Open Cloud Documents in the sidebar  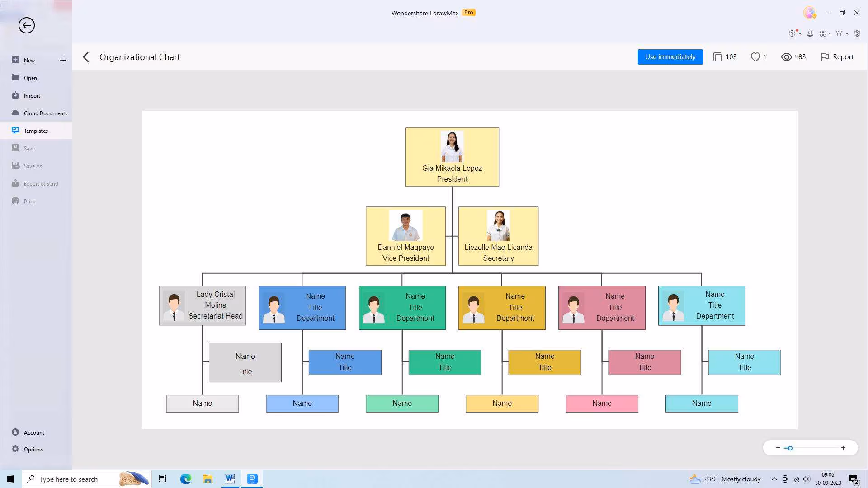point(45,113)
